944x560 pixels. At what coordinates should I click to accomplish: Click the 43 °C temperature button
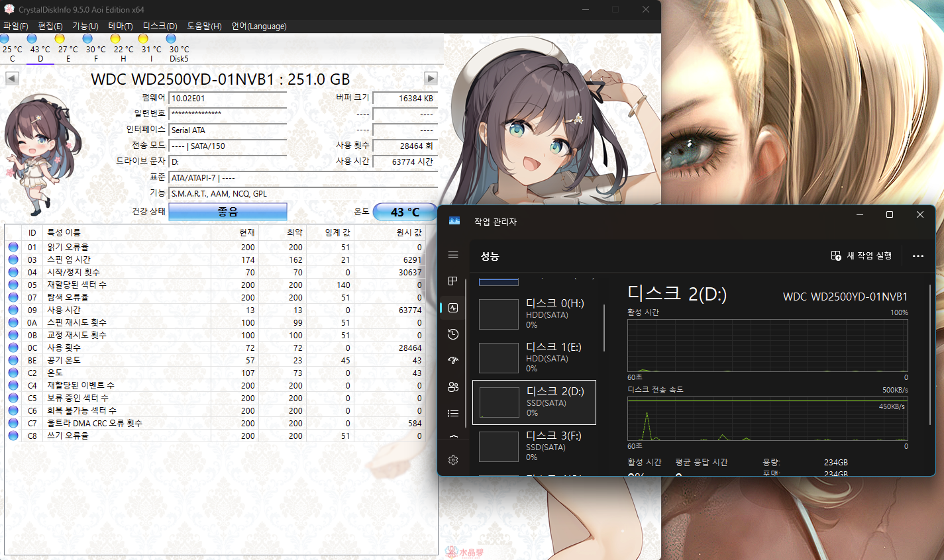tap(405, 212)
